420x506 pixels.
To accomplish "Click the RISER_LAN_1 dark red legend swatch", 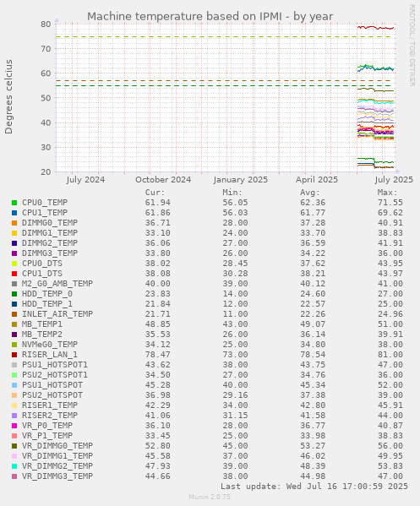I will coord(14,355).
